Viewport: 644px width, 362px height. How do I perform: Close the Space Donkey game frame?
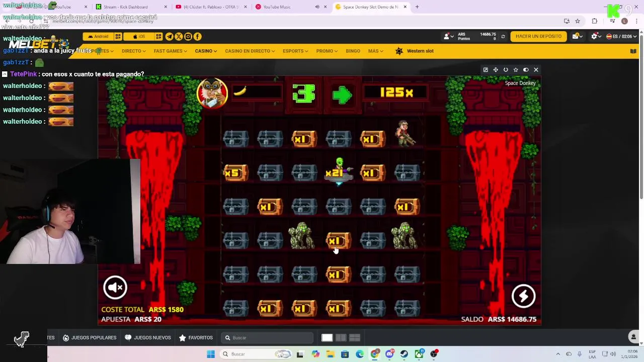(536, 70)
